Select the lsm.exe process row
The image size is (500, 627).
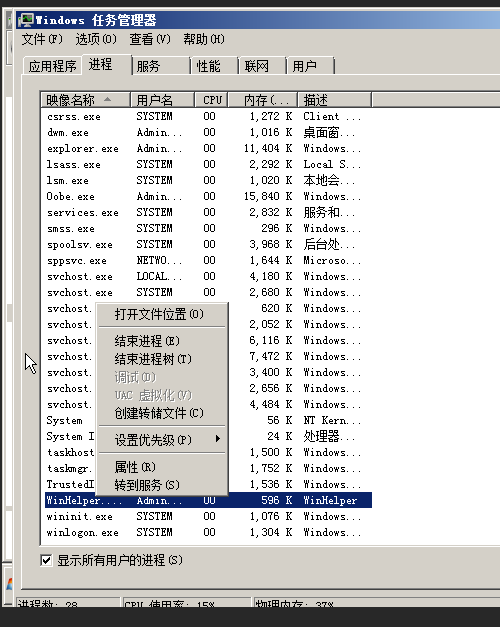(x=208, y=180)
